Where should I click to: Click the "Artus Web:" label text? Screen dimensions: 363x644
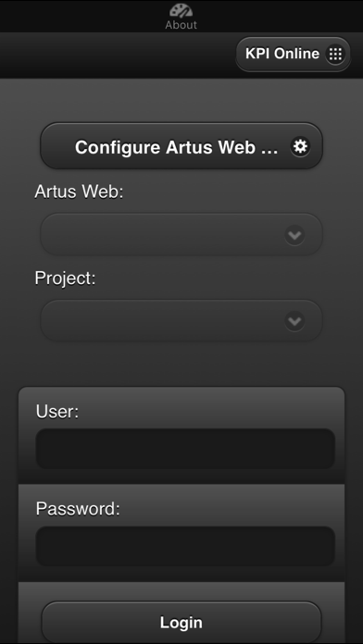coord(79,192)
